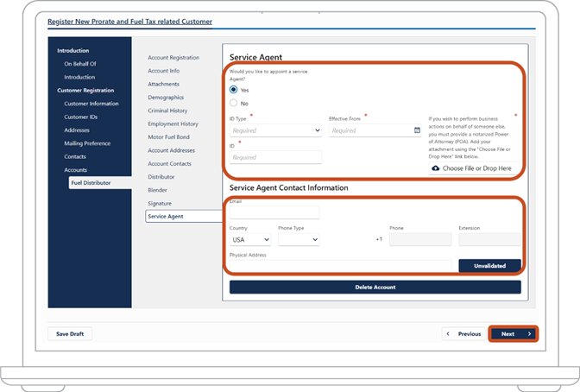Click the Delete Account button
This screenshot has width=580, height=392.
(x=375, y=288)
